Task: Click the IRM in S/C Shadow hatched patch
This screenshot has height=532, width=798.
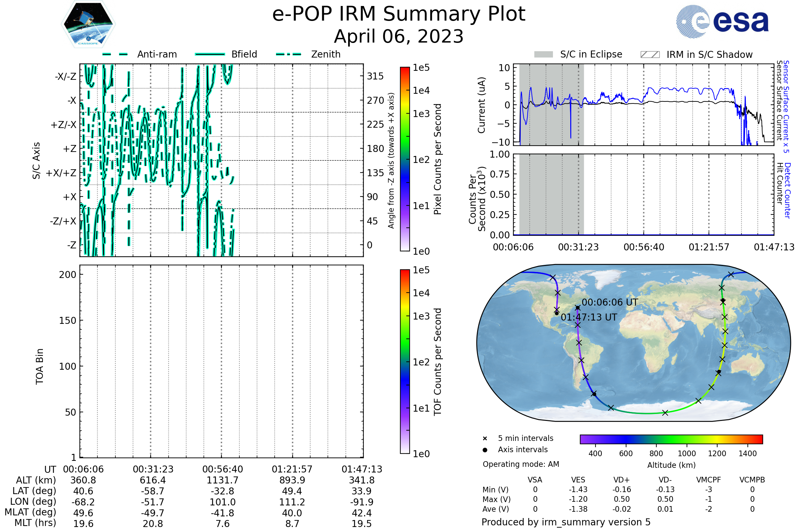Action: (x=650, y=55)
